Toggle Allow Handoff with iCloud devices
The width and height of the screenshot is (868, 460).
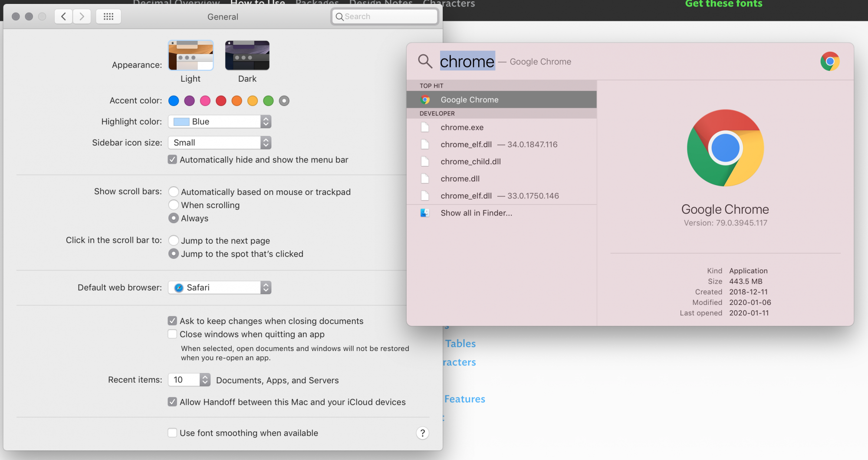[172, 402]
